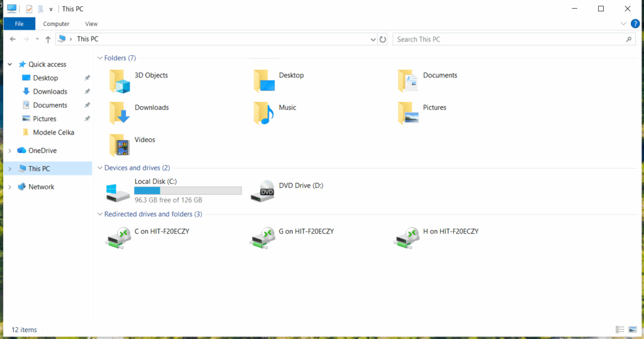This screenshot has height=339, width=644.
Task: Click the Refresh icon beside address bar
Action: 382,39
